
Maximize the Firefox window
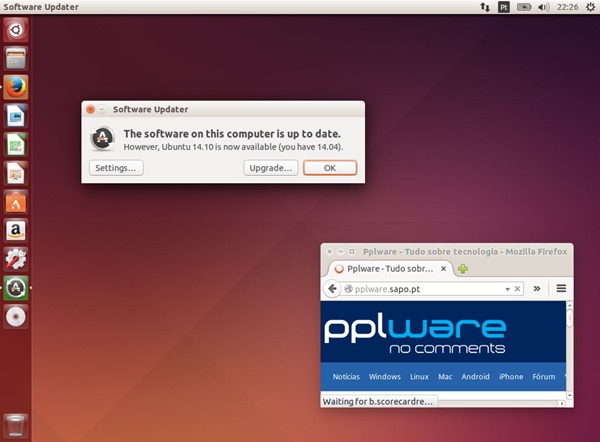click(352, 252)
